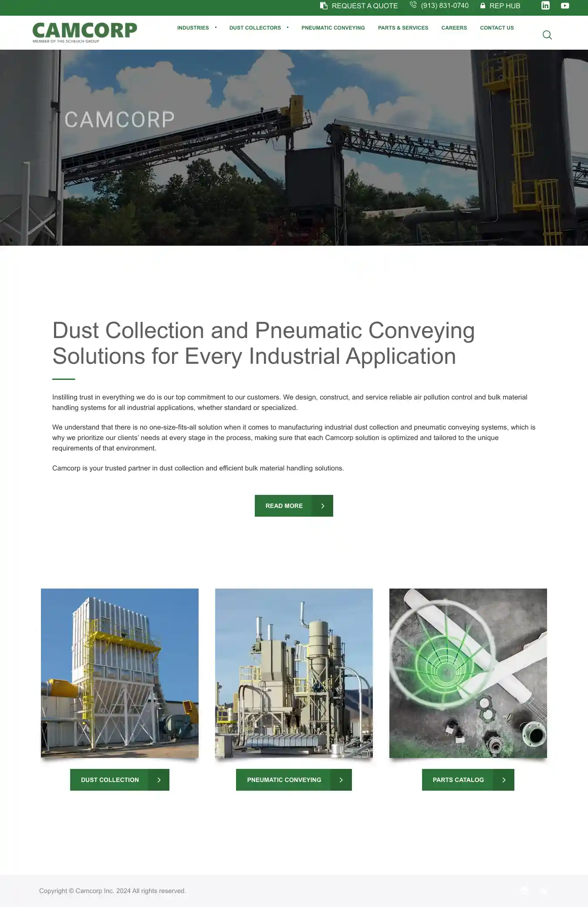Click the dust collector building image
This screenshot has height=907, width=588.
tap(120, 673)
